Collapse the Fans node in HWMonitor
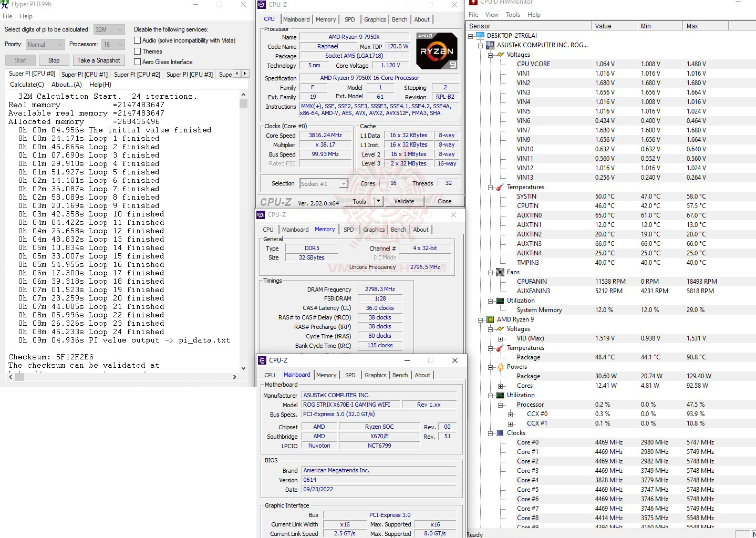 [x=490, y=273]
